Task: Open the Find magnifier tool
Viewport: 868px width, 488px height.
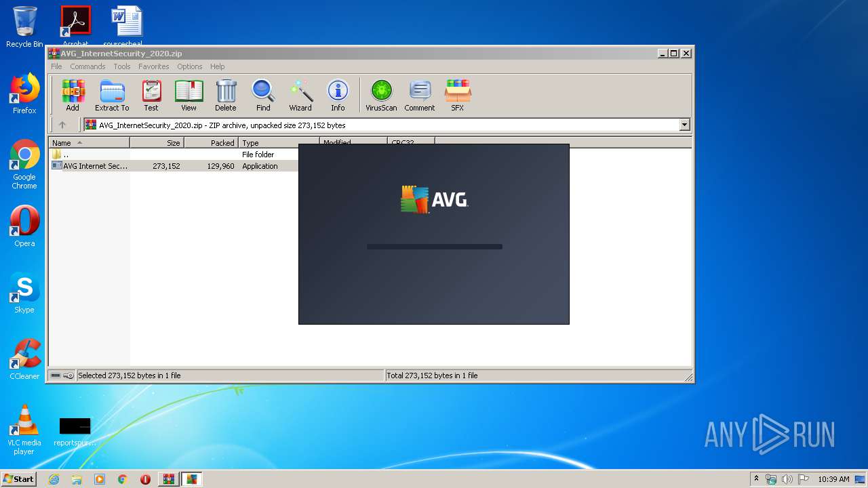Action: point(263,96)
